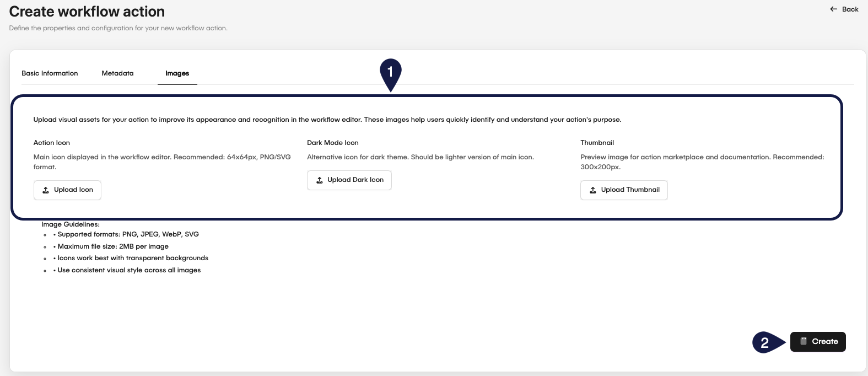Click the upload arrow in Upload Thumbnail button
Viewport: 868px width, 376px height.
click(x=593, y=190)
